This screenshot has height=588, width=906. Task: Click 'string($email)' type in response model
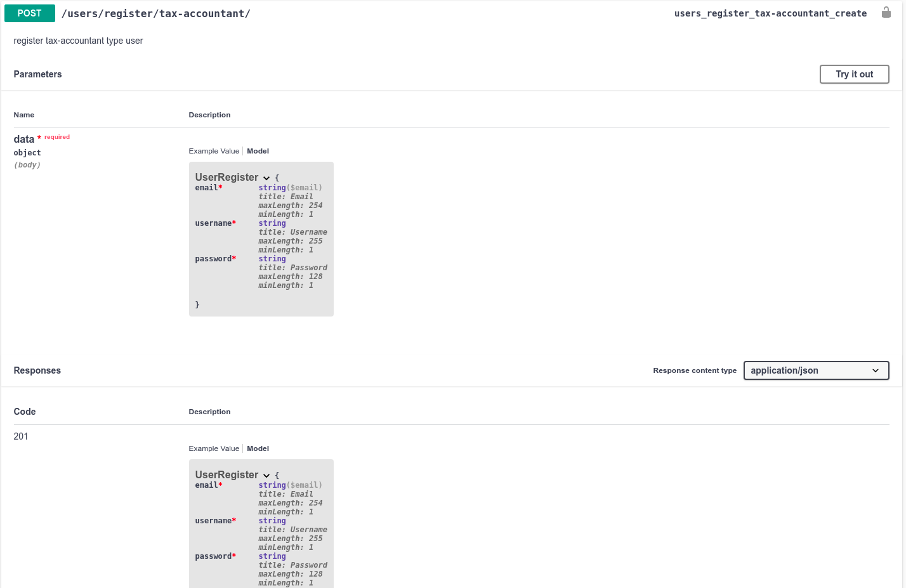(x=291, y=485)
